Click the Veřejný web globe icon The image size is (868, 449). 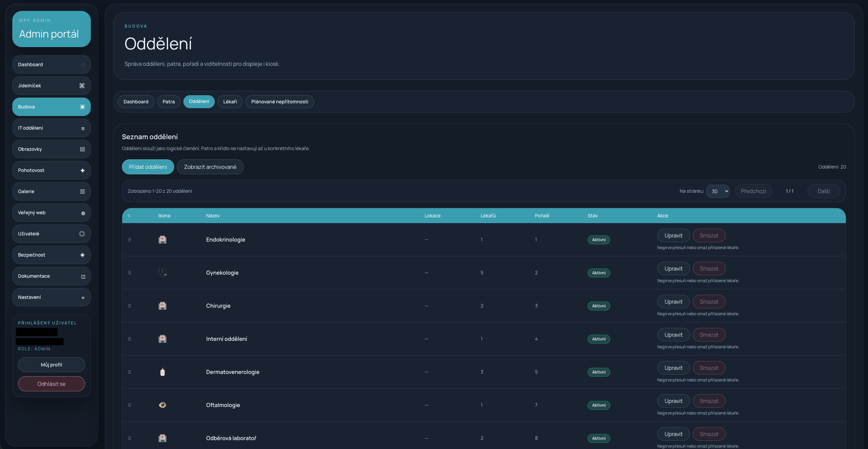coord(83,213)
